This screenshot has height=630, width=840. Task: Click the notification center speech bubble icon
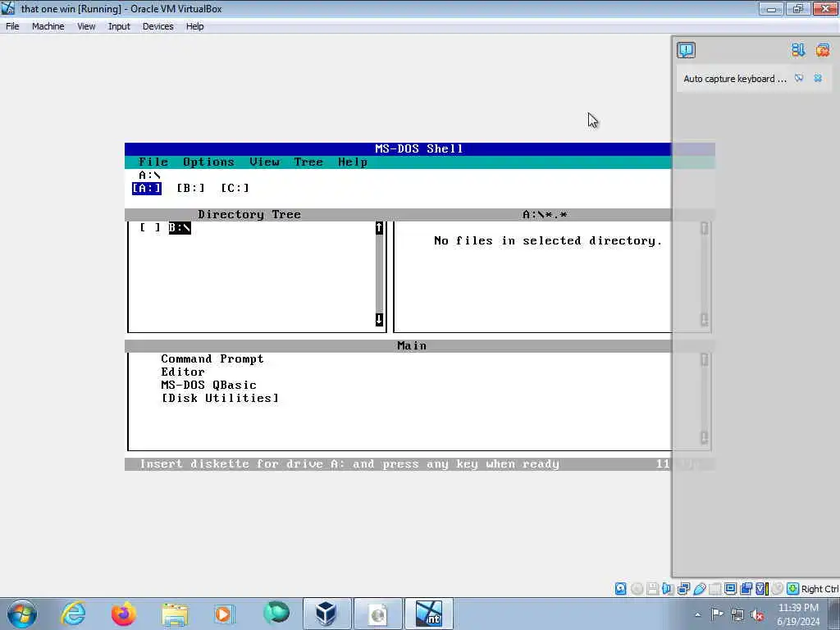[x=686, y=50]
